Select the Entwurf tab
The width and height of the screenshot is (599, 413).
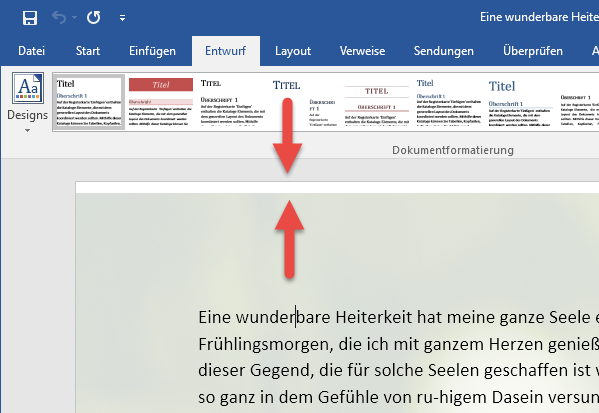[x=225, y=51]
